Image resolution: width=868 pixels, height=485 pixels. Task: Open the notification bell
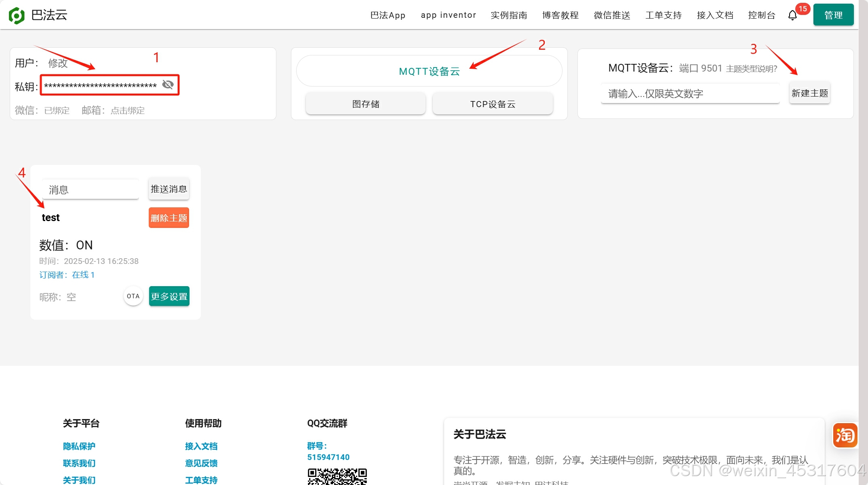(792, 15)
